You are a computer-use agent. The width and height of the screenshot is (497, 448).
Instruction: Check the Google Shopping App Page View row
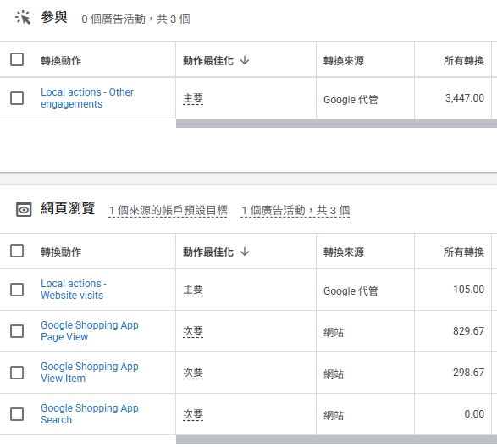pos(17,331)
